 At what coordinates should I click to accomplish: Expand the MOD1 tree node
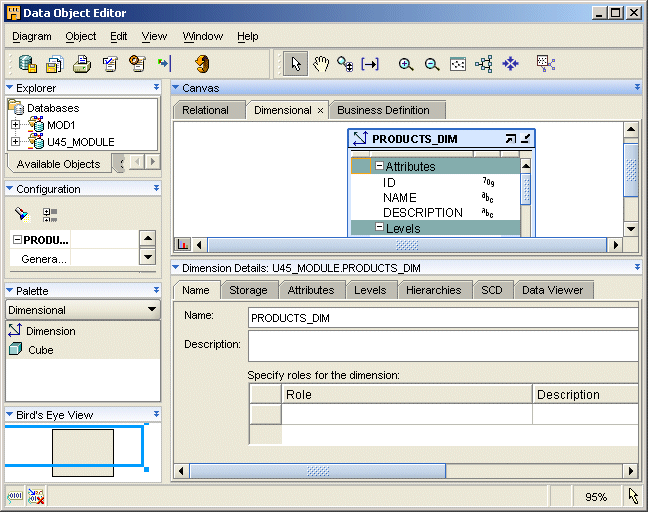tap(16, 125)
